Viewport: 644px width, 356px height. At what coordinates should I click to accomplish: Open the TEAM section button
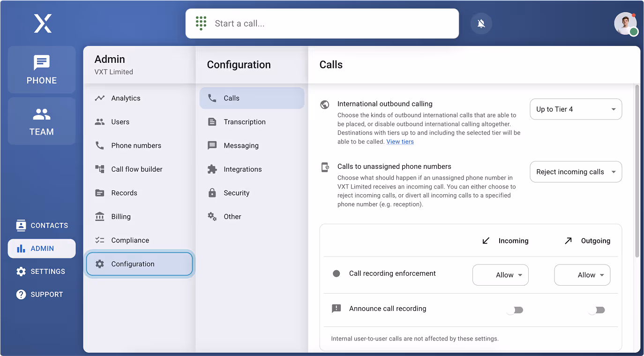[x=42, y=121]
